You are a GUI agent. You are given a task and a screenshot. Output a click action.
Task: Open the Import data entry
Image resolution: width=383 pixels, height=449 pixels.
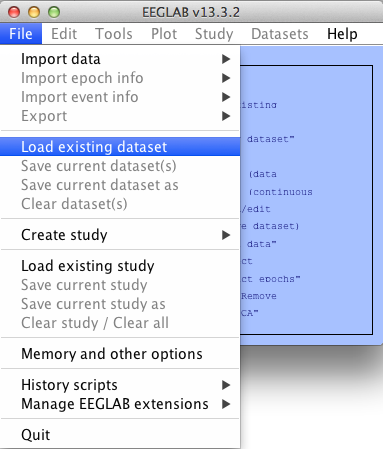pyautogui.click(x=120, y=59)
